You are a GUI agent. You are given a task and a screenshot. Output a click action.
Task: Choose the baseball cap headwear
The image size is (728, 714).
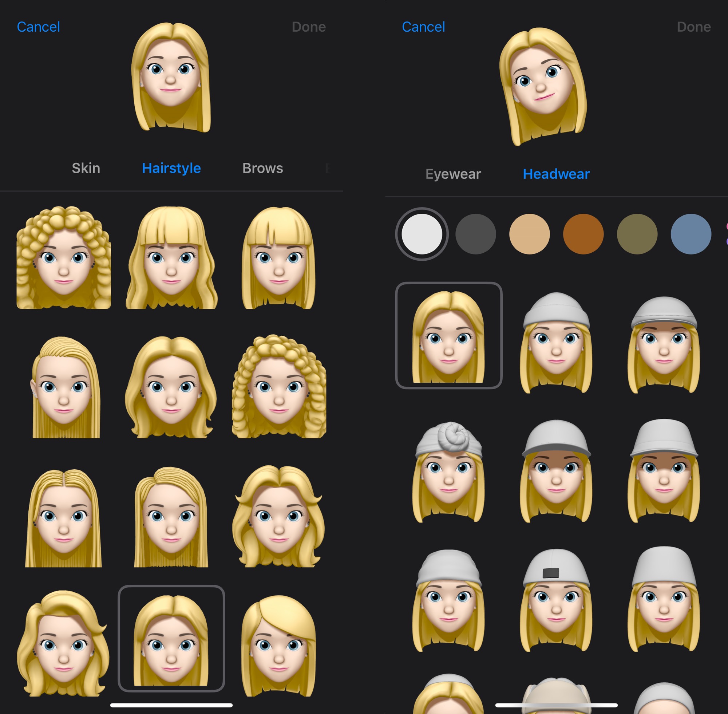coord(556,471)
